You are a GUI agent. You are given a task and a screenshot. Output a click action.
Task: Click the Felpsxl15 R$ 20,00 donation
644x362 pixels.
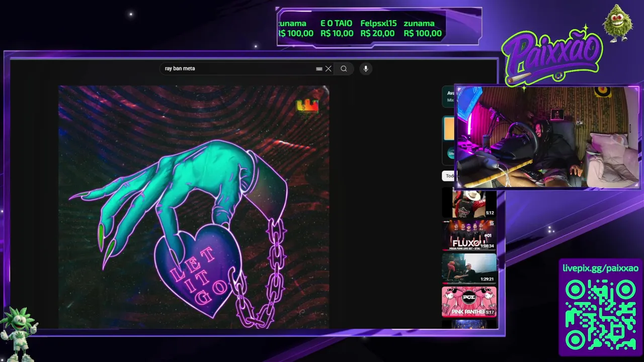[378, 28]
